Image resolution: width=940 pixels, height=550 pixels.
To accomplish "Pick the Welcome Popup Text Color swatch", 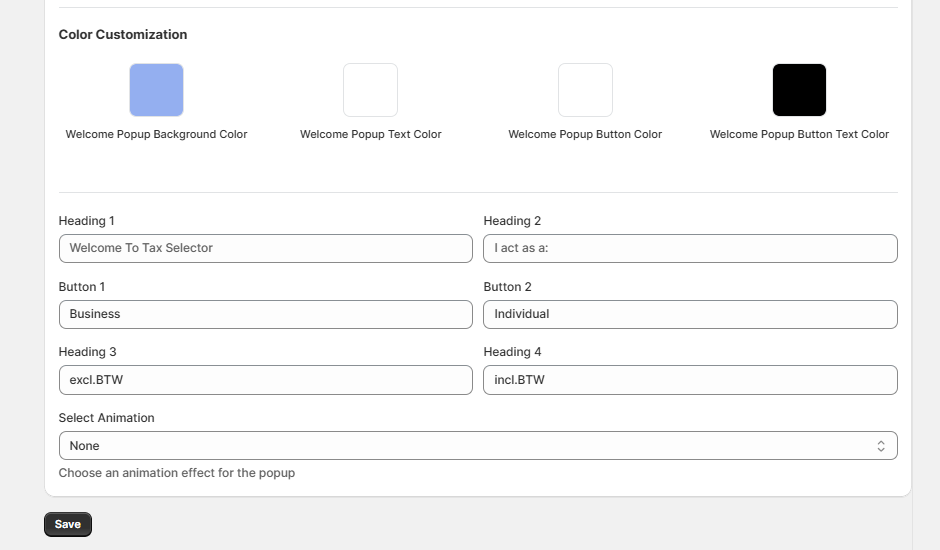I will coord(370,90).
